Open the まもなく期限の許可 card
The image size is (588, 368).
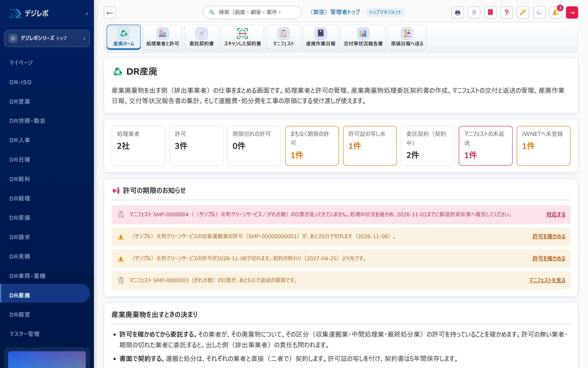[312, 146]
